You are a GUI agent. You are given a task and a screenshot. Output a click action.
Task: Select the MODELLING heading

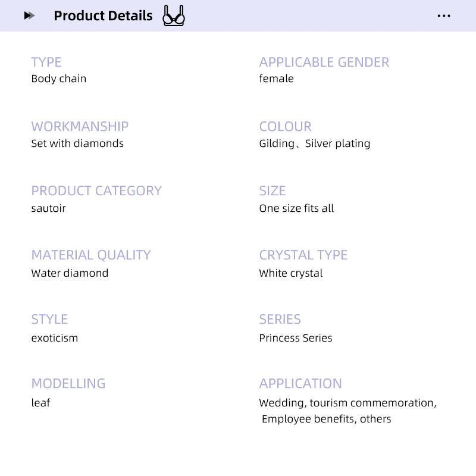[x=68, y=383]
